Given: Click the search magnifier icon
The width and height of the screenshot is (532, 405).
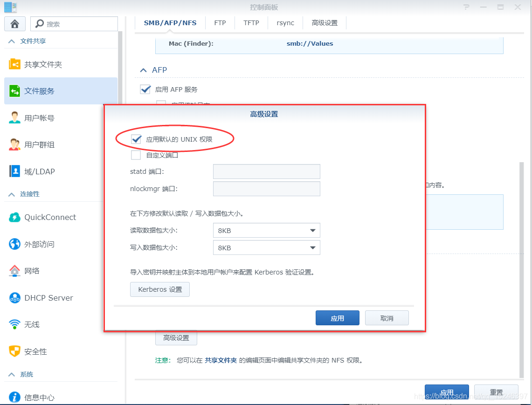Looking at the screenshot, I should [40, 23].
